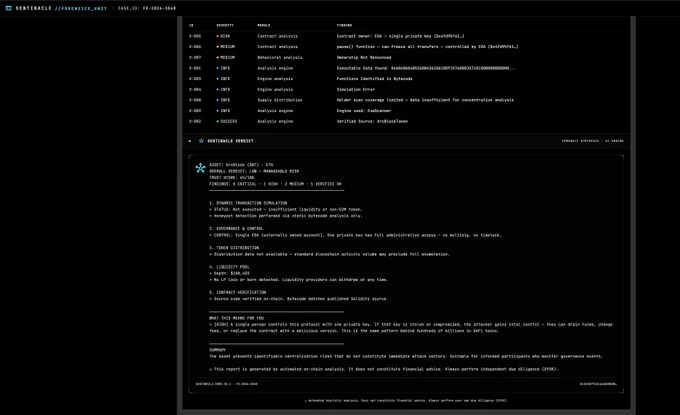
Task: Select finding row V-005
Action: point(406,36)
